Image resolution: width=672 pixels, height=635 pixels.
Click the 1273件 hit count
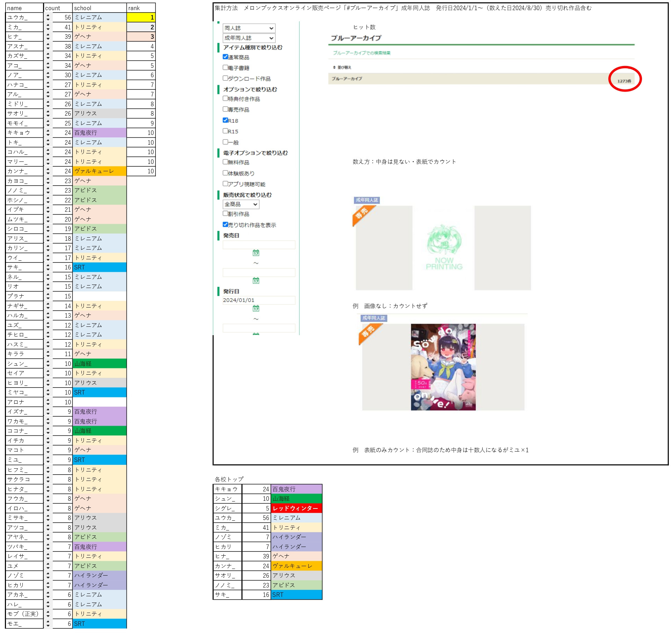click(624, 81)
